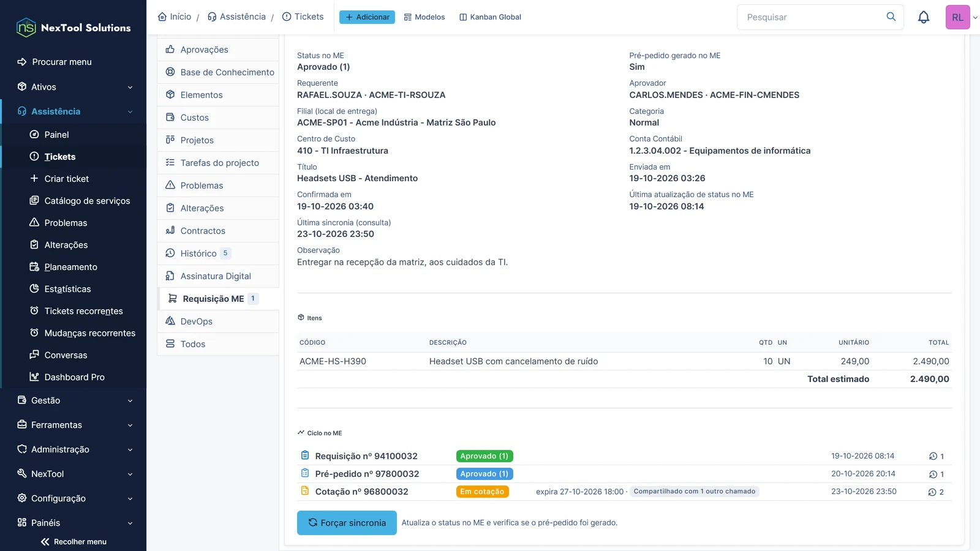980x551 pixels.
Task: Click the Adicionar button
Action: [x=367, y=17]
